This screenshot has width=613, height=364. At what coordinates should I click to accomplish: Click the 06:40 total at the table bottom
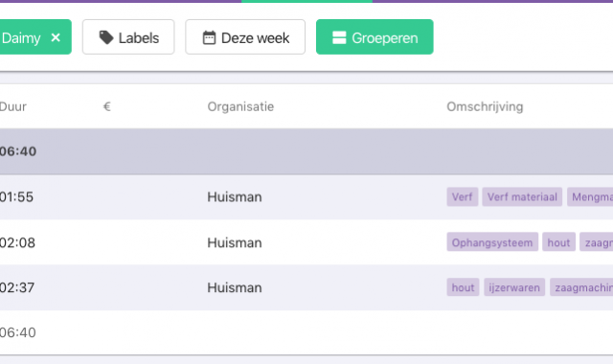pyautogui.click(x=18, y=332)
